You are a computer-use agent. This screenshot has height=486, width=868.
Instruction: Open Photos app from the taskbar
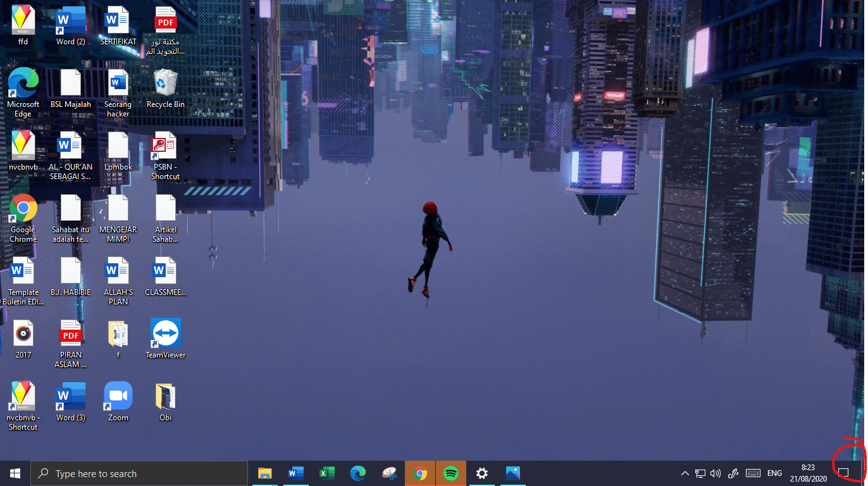point(513,473)
